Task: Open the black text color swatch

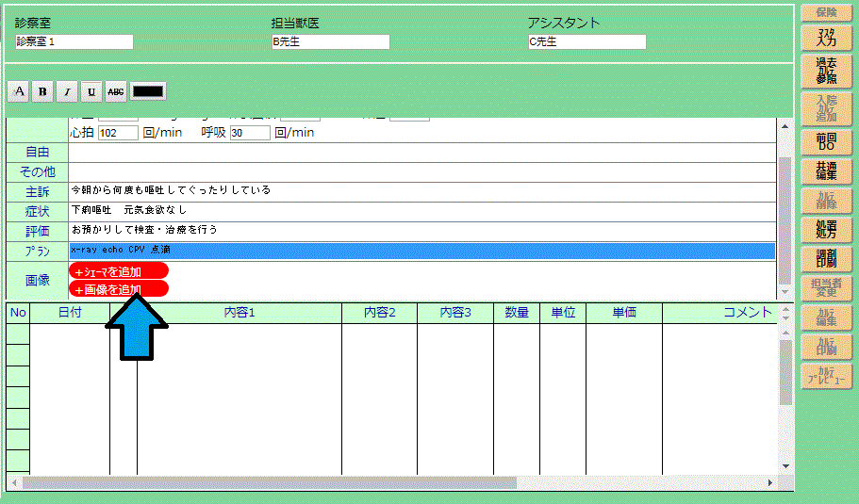Action: pyautogui.click(x=148, y=91)
